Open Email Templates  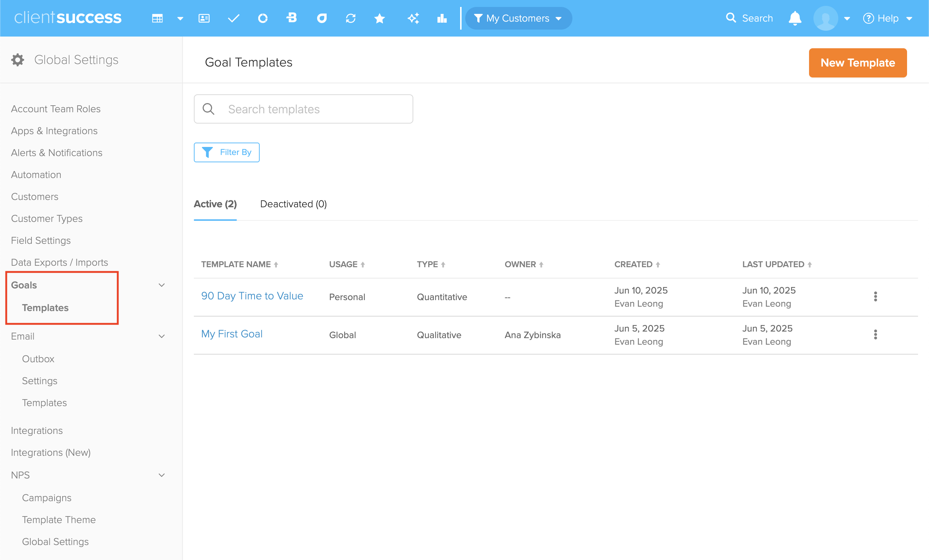click(45, 403)
